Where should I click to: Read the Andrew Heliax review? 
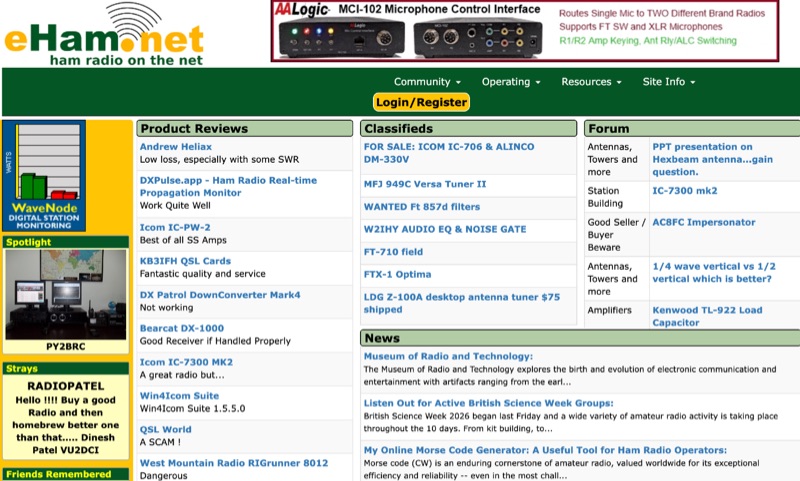pyautogui.click(x=176, y=146)
